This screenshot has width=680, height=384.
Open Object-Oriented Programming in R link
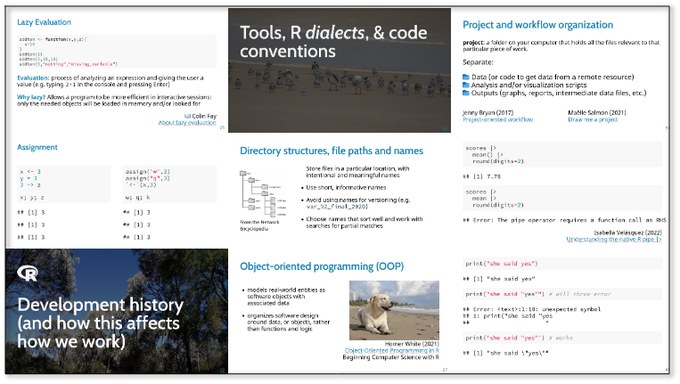coord(392,350)
